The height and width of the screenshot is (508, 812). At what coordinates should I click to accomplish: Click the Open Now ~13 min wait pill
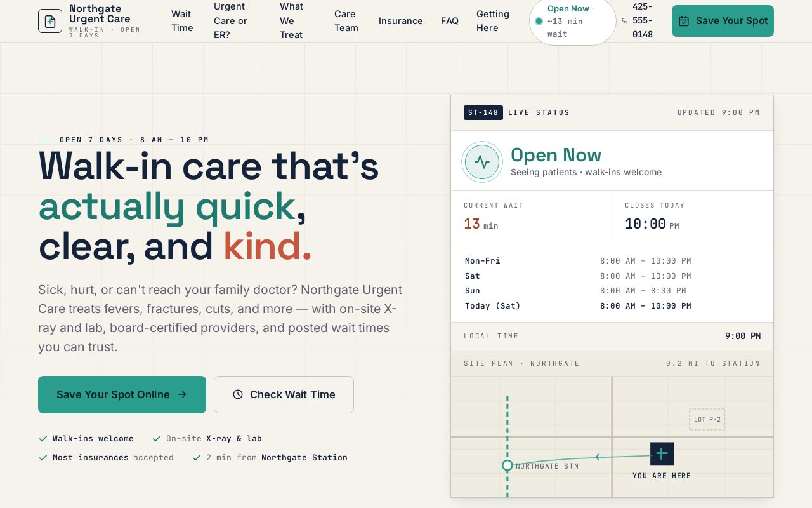click(x=573, y=21)
